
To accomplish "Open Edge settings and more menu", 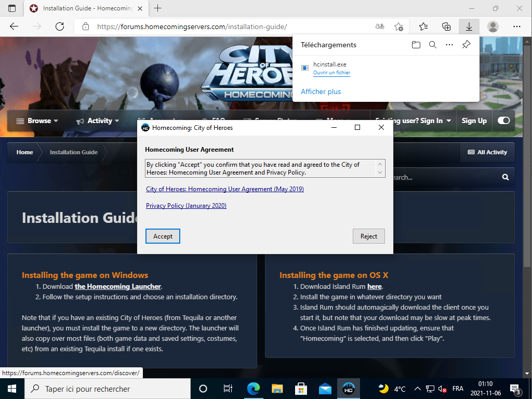I will point(517,26).
